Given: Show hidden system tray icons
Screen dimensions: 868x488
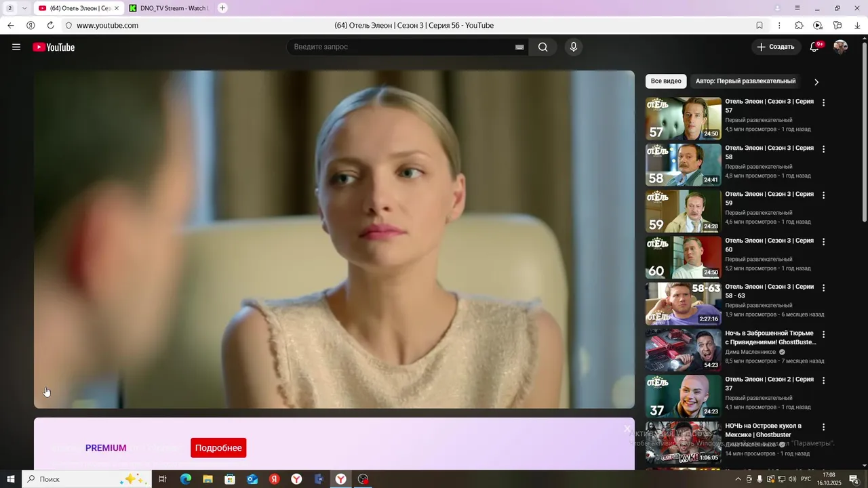Looking at the screenshot, I should click(738, 479).
